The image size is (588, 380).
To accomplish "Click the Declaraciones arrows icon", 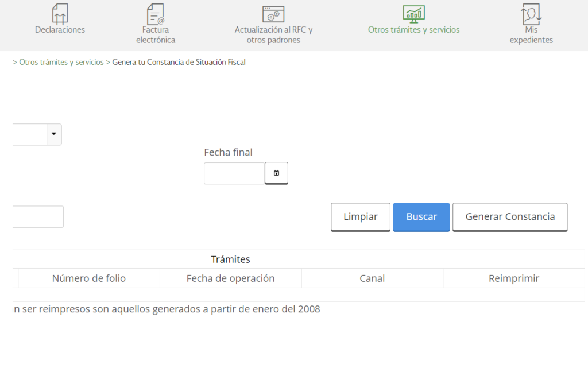I will (x=60, y=14).
